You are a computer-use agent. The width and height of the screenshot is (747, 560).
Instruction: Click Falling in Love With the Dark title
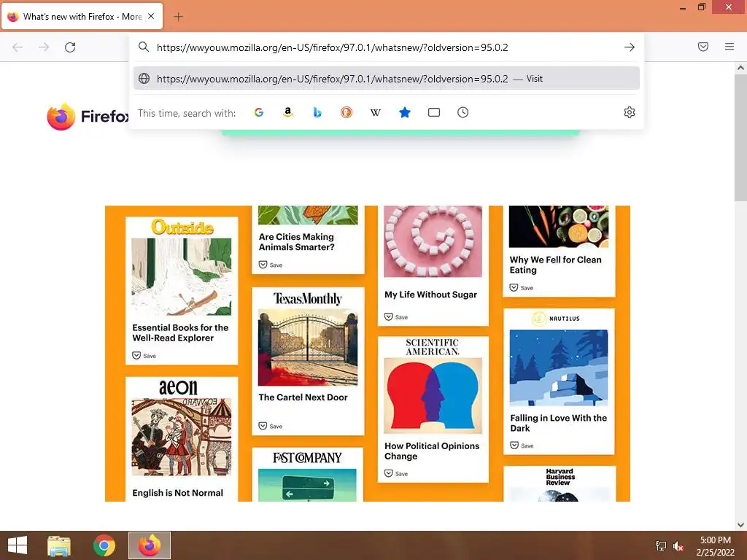point(558,423)
